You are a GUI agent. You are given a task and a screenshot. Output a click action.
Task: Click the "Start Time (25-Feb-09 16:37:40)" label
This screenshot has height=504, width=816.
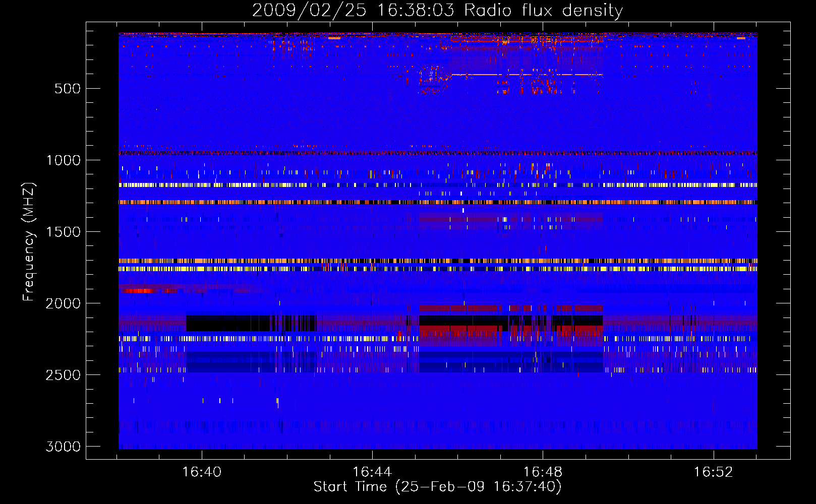437,487
